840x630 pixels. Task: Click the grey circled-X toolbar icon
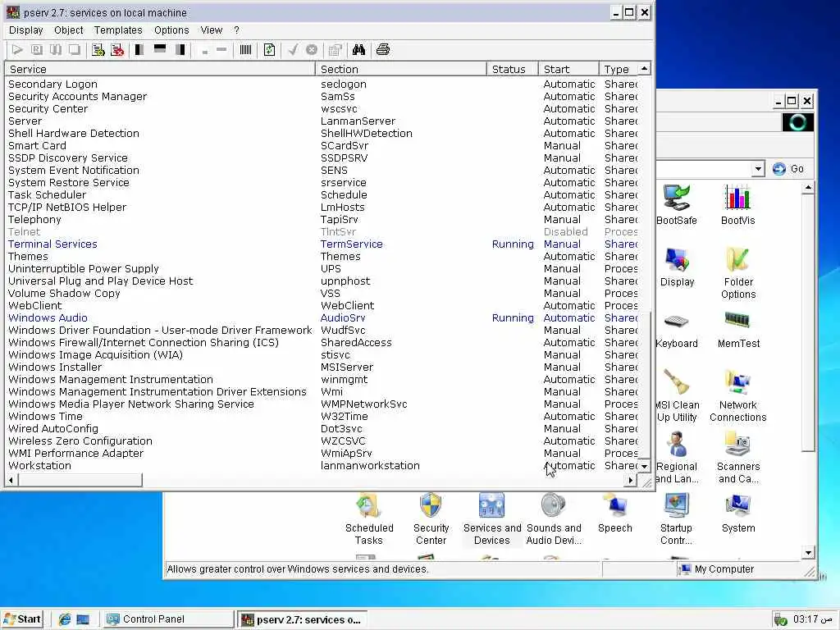(311, 50)
